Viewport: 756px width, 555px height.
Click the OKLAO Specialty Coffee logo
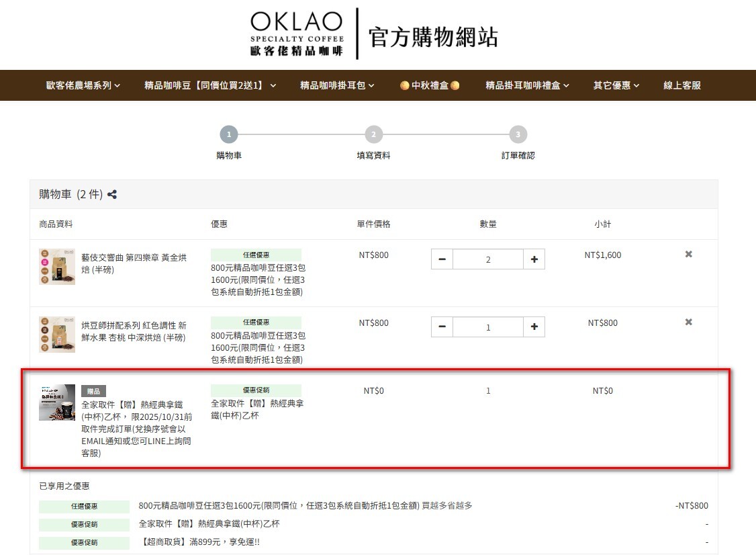tap(297, 34)
